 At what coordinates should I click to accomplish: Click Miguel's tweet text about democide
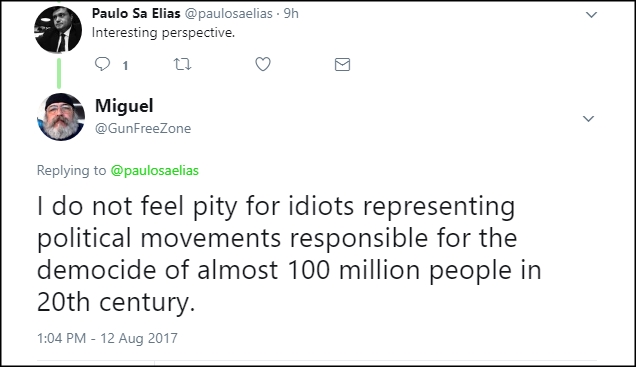[x=289, y=254]
